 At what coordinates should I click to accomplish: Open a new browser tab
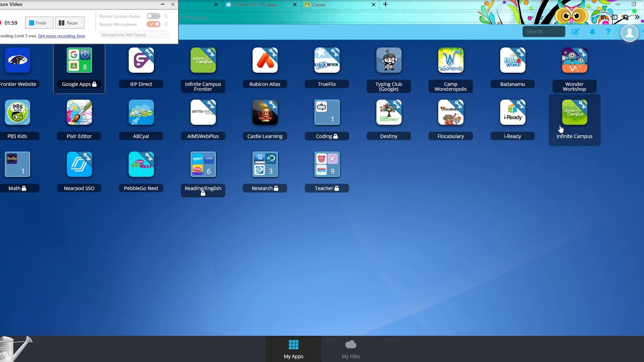(x=385, y=5)
